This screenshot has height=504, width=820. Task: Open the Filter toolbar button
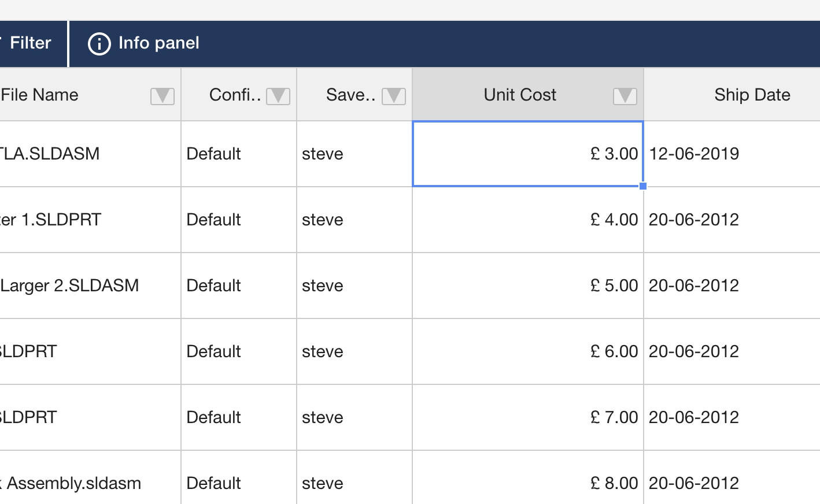click(30, 43)
